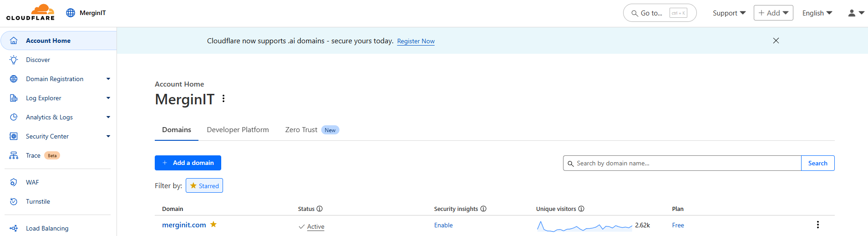This screenshot has width=868, height=236.
Task: Open the user profile icon menu
Action: pos(856,13)
